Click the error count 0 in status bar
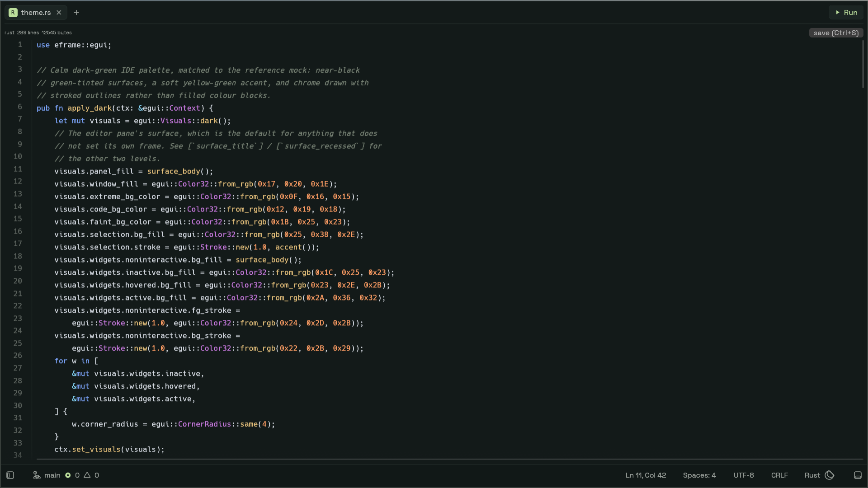The image size is (868, 488). tap(77, 475)
